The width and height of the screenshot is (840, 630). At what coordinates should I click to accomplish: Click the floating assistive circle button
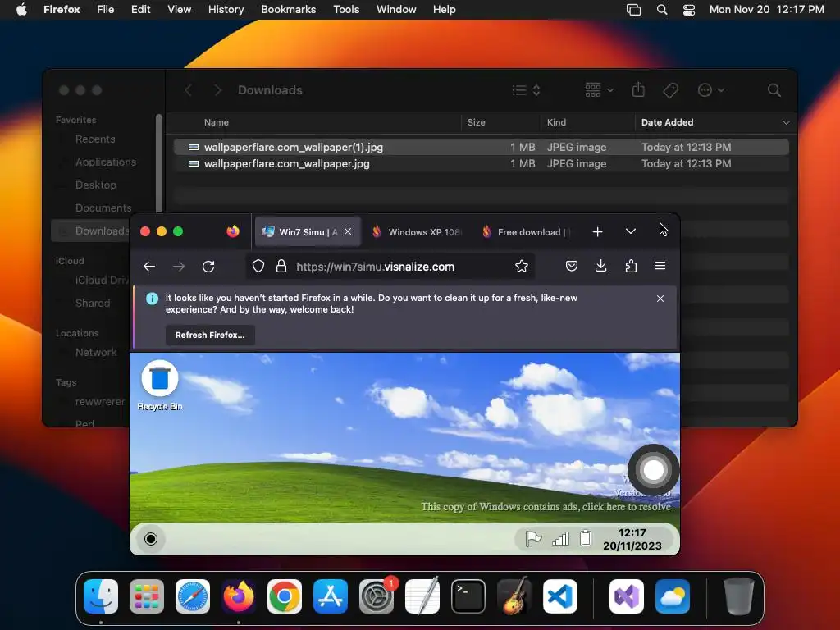pos(653,470)
